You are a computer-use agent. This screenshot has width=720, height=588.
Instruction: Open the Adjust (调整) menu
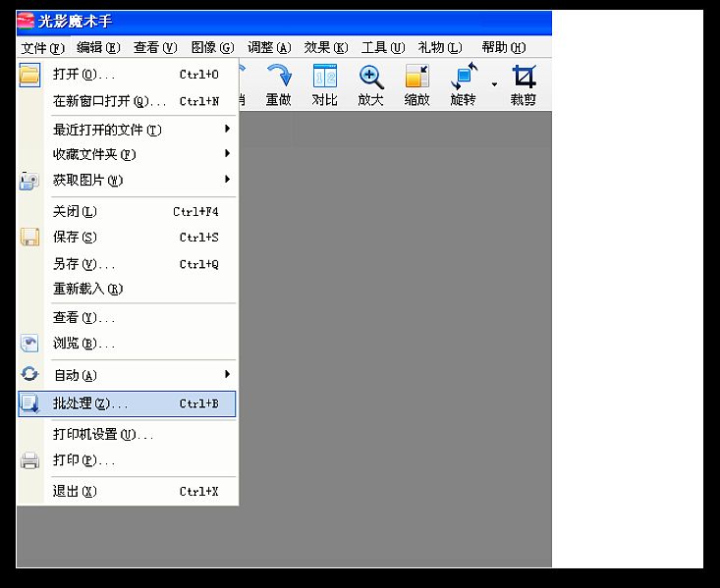pos(268,47)
